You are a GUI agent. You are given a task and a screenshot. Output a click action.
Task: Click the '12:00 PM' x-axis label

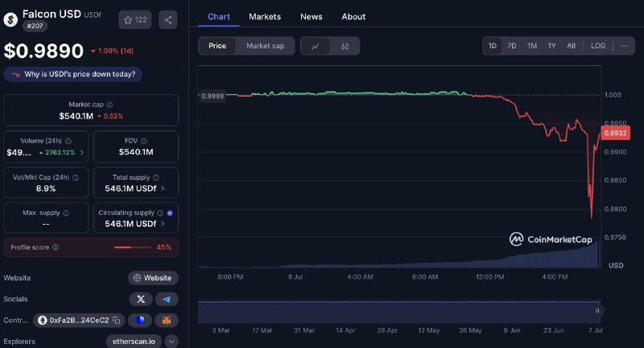click(x=489, y=277)
